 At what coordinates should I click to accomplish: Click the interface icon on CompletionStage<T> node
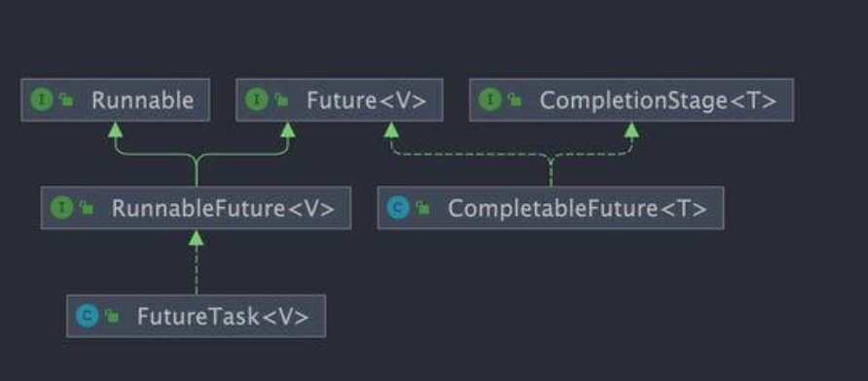tap(490, 100)
